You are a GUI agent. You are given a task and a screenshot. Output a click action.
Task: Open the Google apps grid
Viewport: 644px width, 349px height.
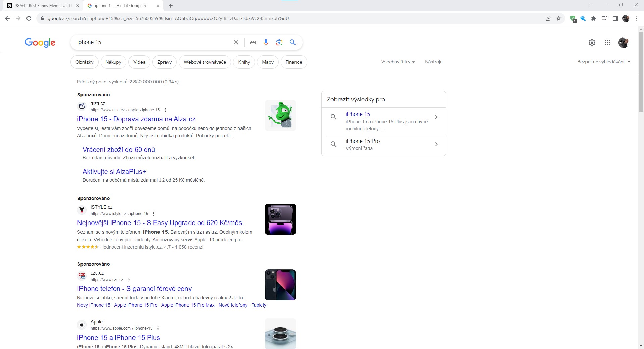click(607, 43)
